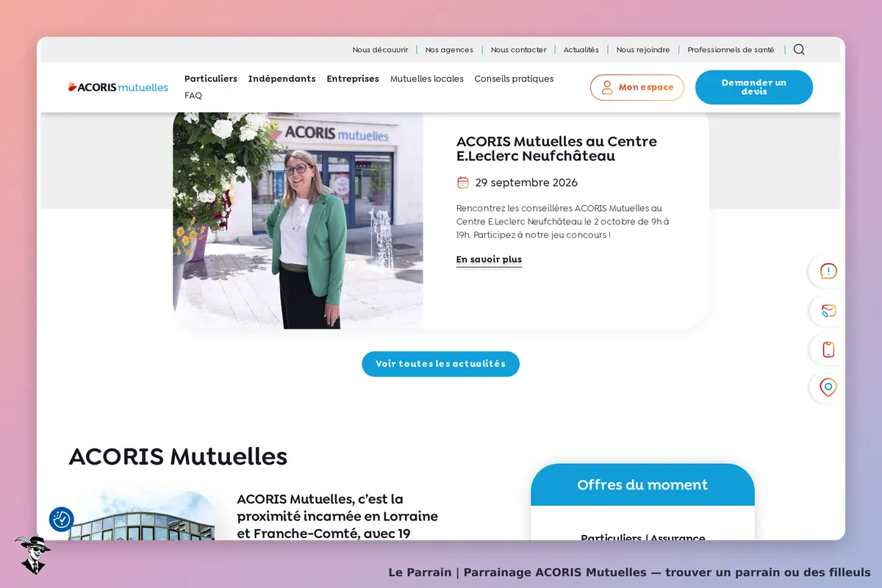This screenshot has height=588, width=882.
Task: Click the proximité incarnée en Lorraine paragraph
Action: tap(337, 517)
